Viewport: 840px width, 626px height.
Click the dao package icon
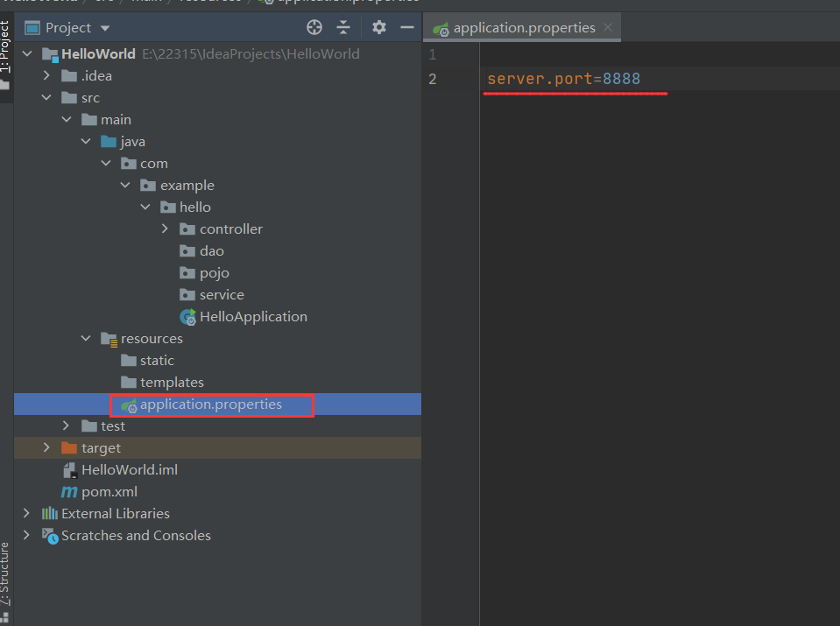click(187, 251)
